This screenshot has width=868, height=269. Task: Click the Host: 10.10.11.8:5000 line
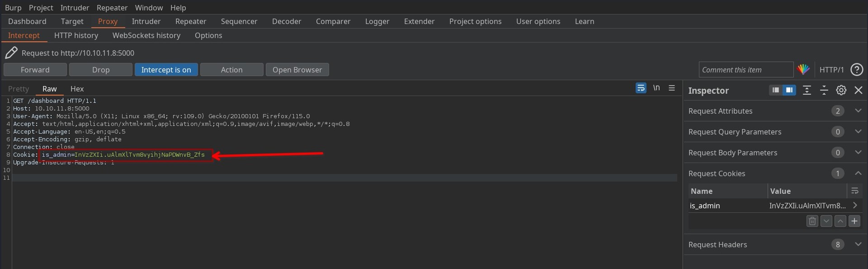coord(51,108)
